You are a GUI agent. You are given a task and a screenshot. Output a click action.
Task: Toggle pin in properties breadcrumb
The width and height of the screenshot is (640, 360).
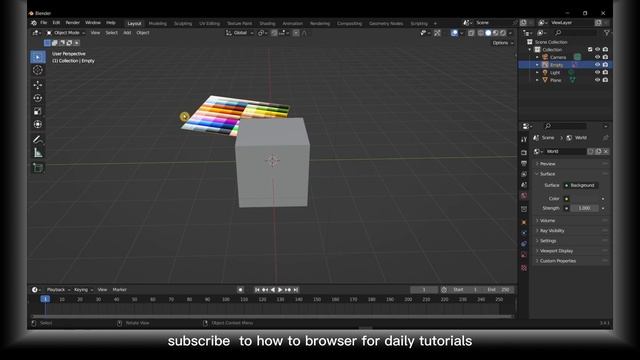[605, 138]
